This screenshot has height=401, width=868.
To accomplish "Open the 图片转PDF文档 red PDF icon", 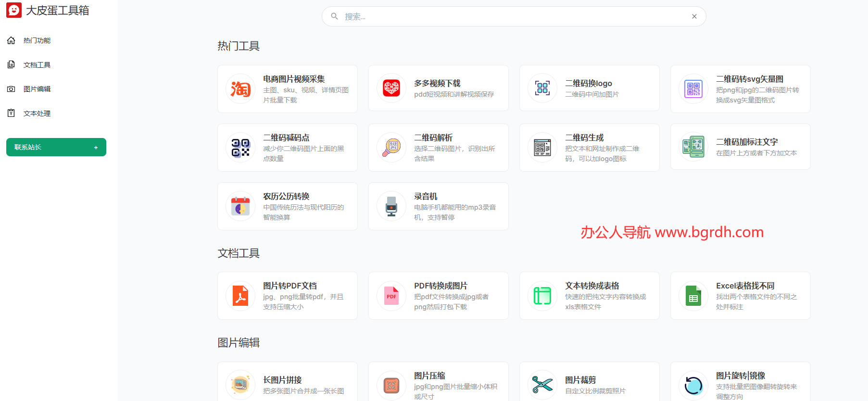I will click(240, 296).
